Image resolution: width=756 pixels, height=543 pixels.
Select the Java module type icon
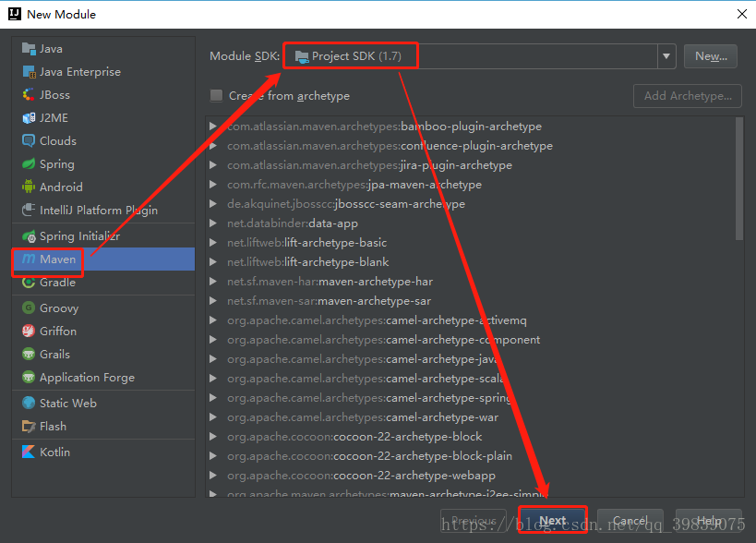(29, 49)
